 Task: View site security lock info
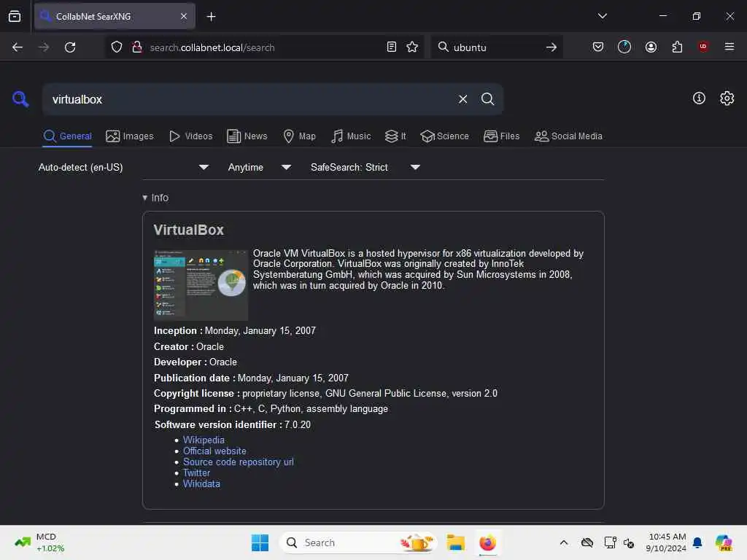137,47
